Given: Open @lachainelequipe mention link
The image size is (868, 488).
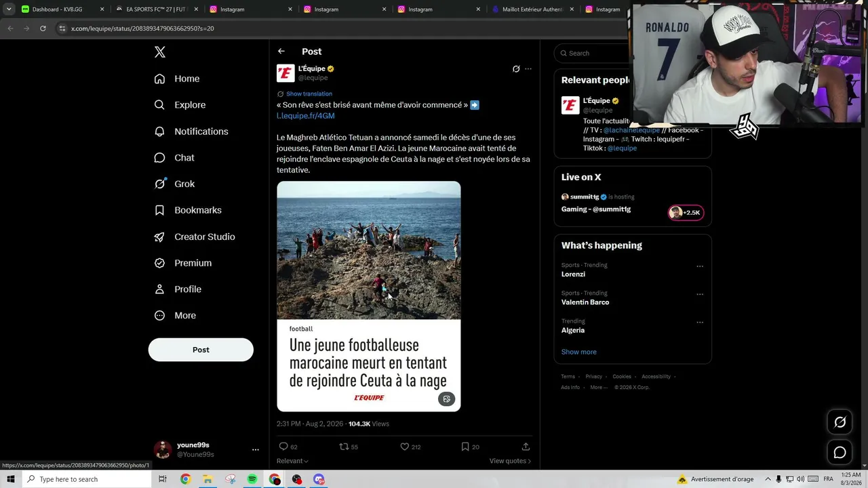Looking at the screenshot, I should pos(631,130).
